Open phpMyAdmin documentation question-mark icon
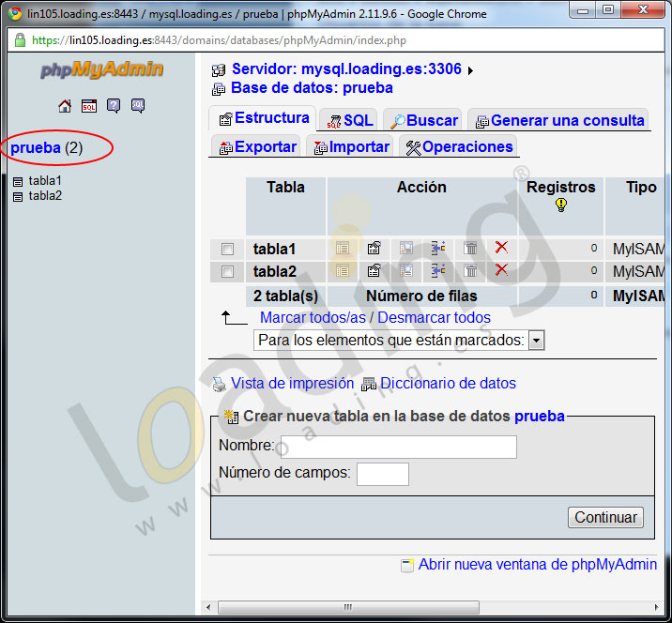The image size is (672, 623). click(114, 105)
